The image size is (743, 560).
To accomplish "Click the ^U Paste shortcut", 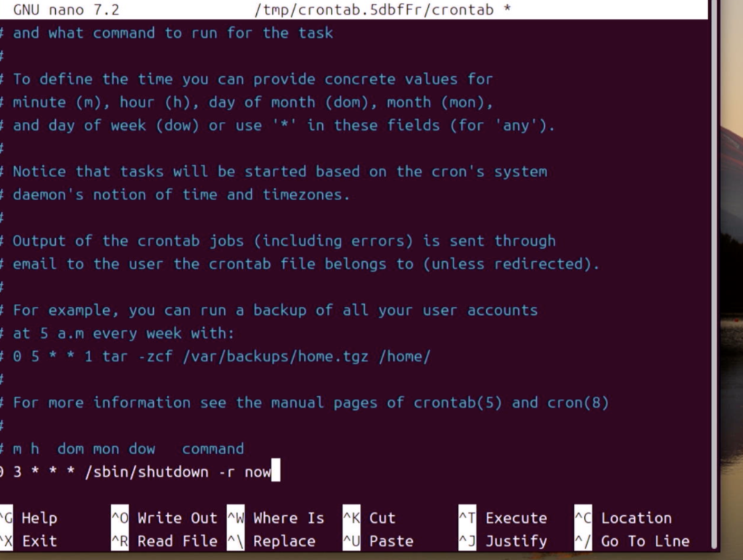I will [x=377, y=541].
